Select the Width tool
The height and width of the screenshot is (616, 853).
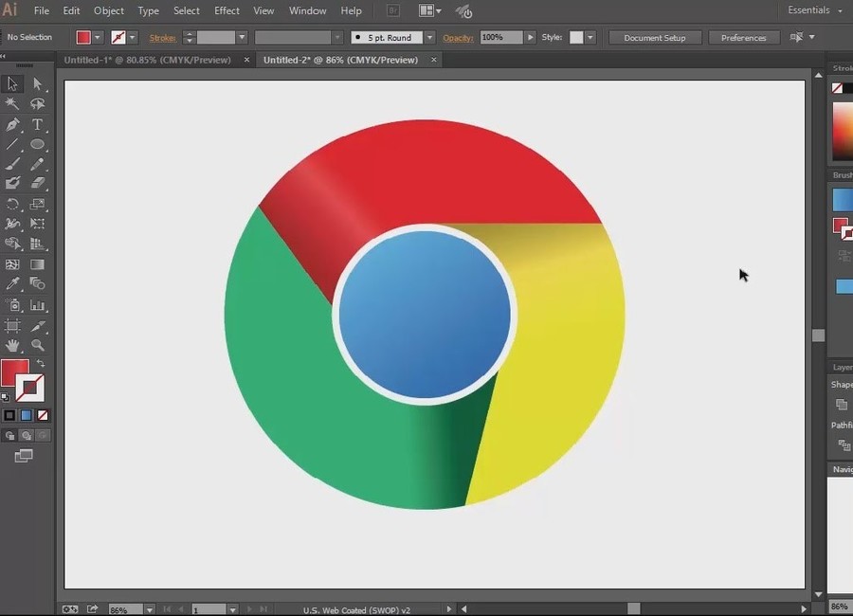pos(12,224)
